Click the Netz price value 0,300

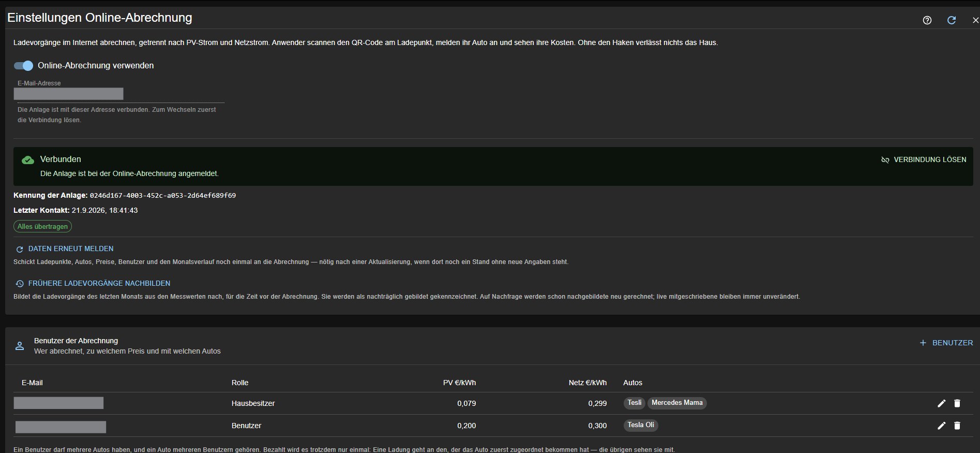597,426
